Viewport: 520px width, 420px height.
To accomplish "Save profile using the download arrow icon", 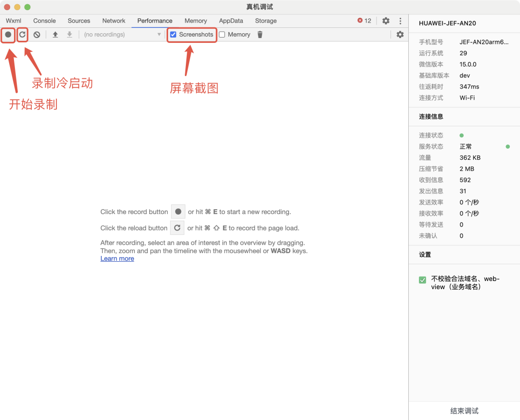I will pos(69,35).
